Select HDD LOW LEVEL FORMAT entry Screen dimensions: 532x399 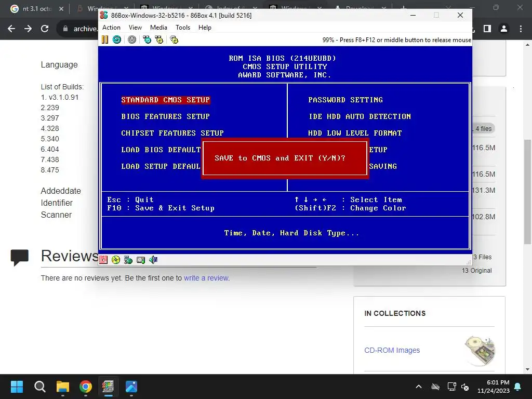click(x=355, y=133)
